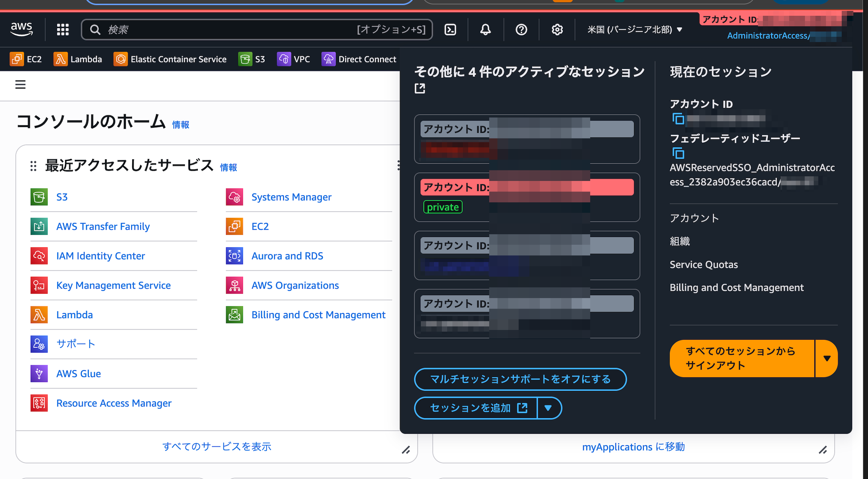The height and width of the screenshot is (479, 868).
Task: Click the Systems Manager icon
Action: [234, 197]
